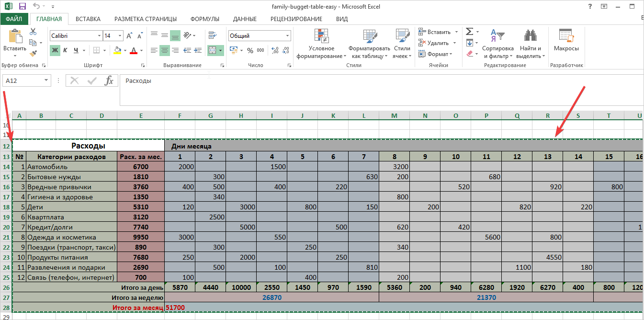Click the AutoSum sigma icon
This screenshot has height=320, width=644.
tap(469, 32)
